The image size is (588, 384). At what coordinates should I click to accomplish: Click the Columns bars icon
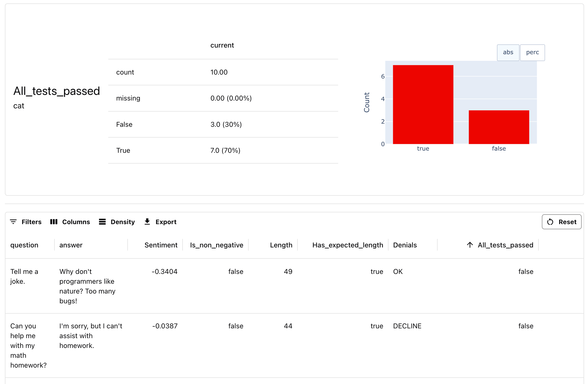pos(53,222)
